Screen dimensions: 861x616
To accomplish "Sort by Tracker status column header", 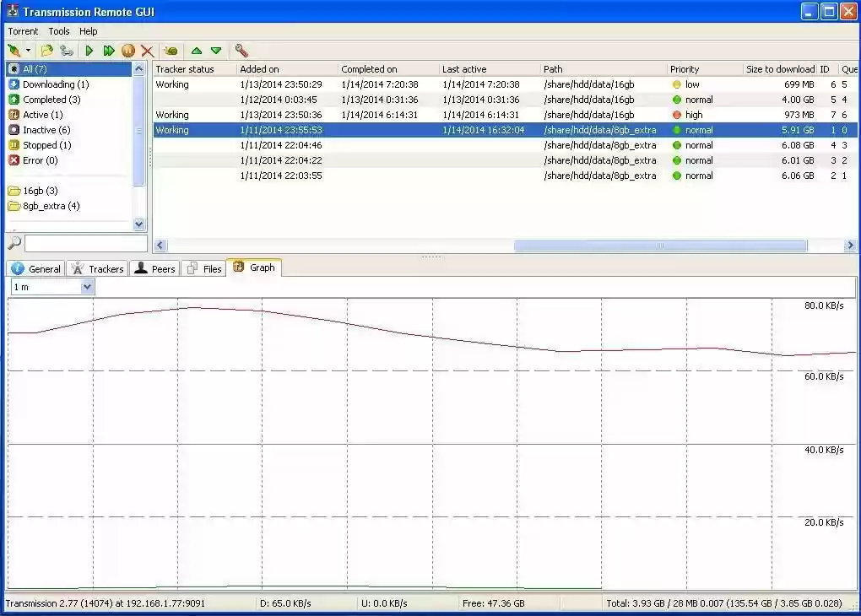I will pos(194,69).
